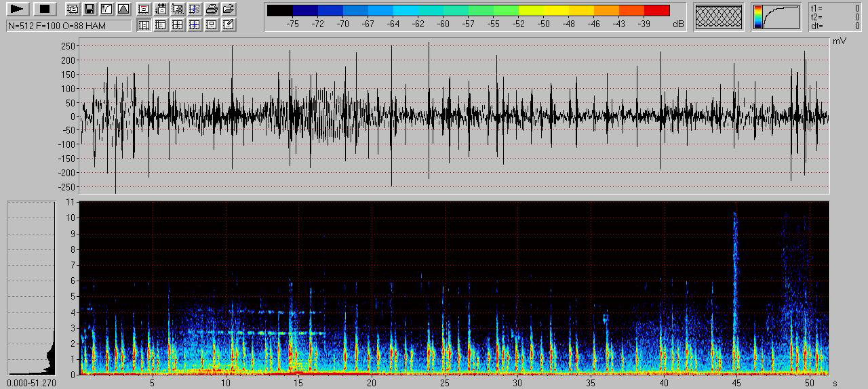
Task: Click the dotted selection rectangle icon
Action: (178, 9)
